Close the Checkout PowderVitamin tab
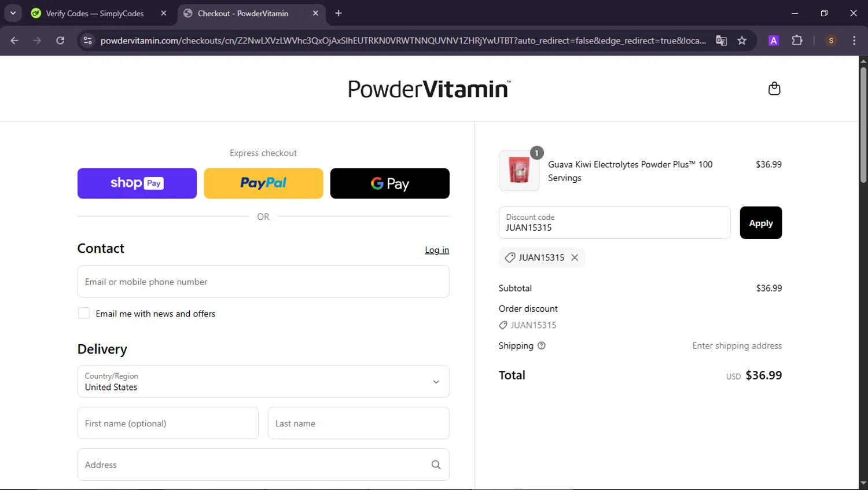Viewport: 868px width, 490px height. point(315,13)
